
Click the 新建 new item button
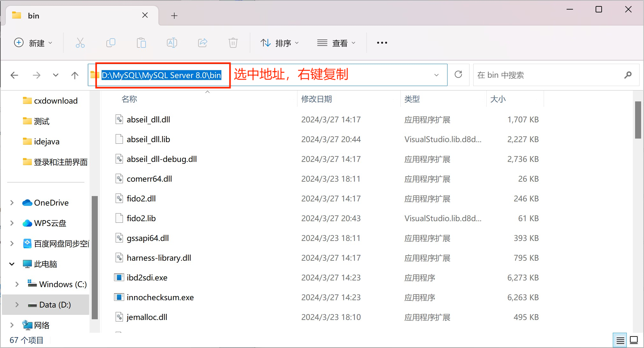33,43
